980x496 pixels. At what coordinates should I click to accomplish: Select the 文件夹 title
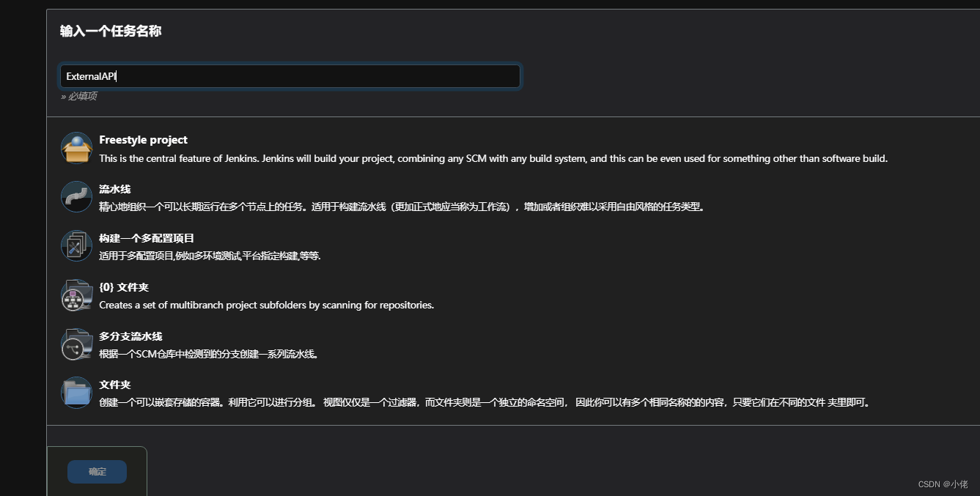115,385
